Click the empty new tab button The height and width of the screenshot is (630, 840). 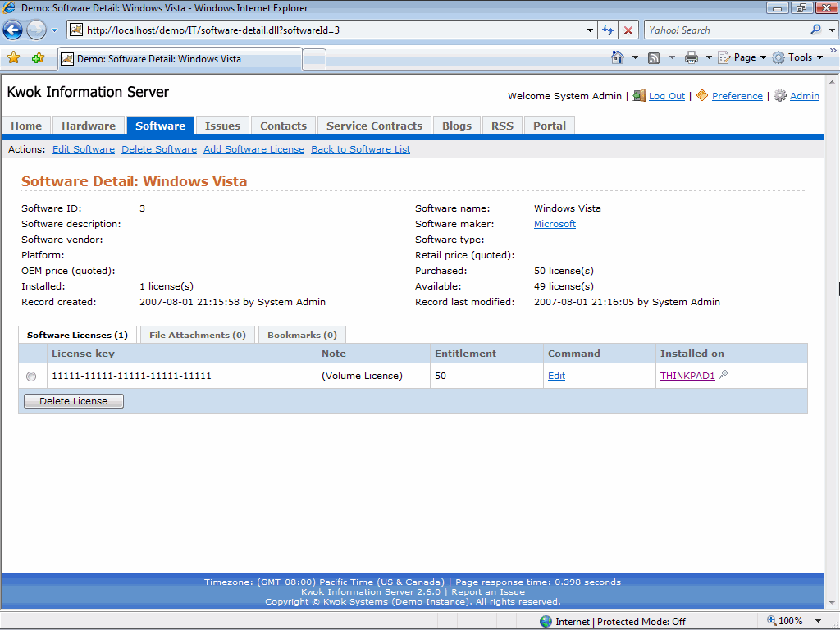click(314, 59)
